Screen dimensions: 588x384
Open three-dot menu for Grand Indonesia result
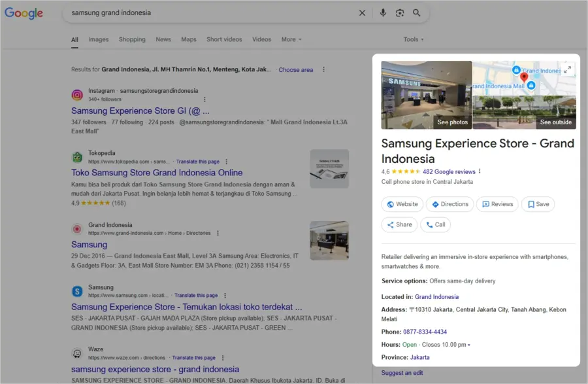click(x=218, y=233)
